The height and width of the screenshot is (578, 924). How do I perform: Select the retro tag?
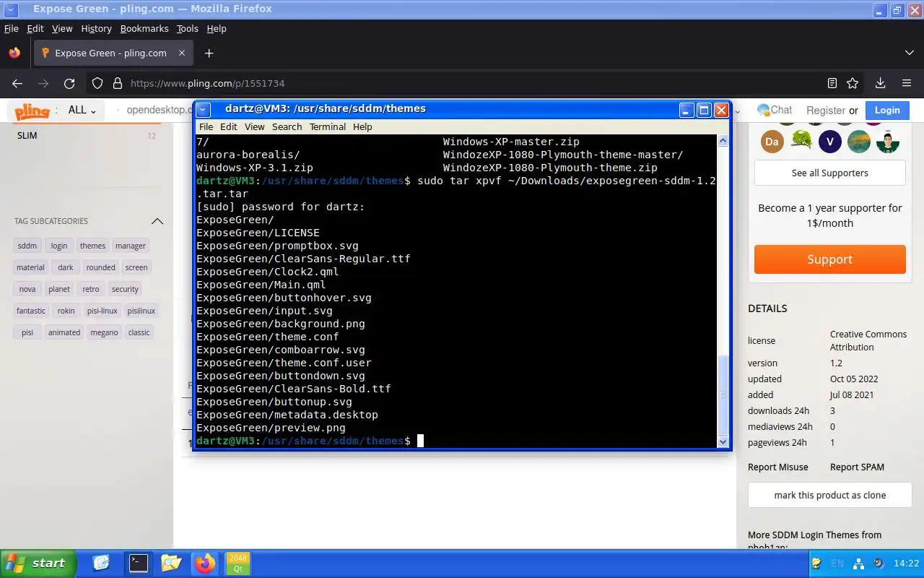(x=91, y=289)
